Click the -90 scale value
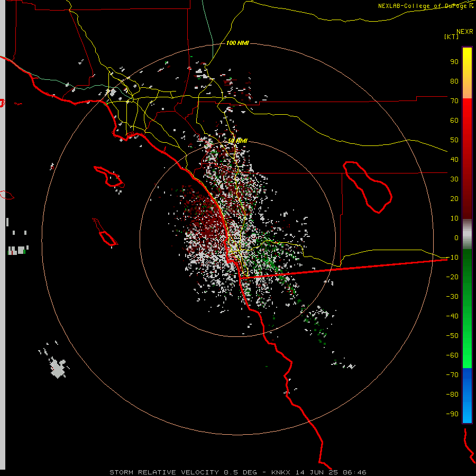This screenshot has width=476, height=476. tap(452, 414)
